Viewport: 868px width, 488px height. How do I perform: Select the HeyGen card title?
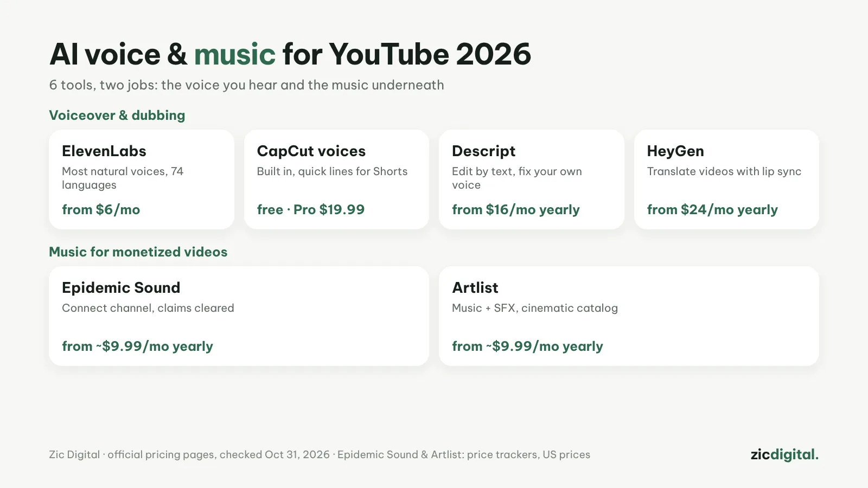coord(675,151)
